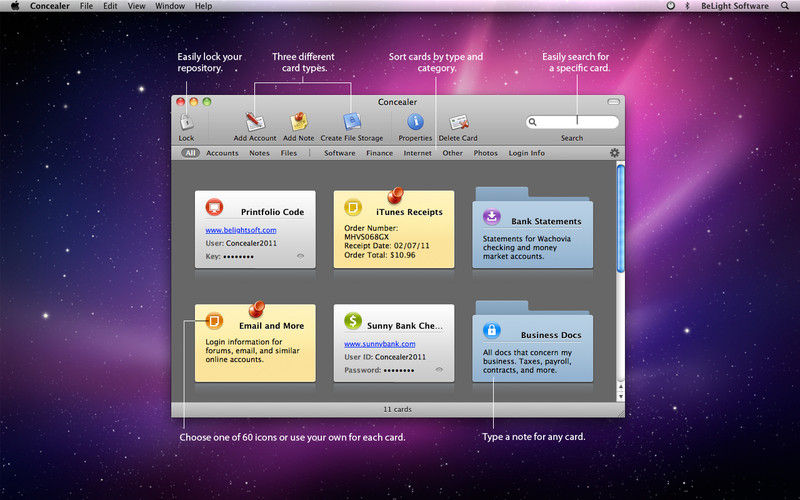Filter cards by Accounts
Viewport: 800px width, 500px height.
(x=222, y=153)
